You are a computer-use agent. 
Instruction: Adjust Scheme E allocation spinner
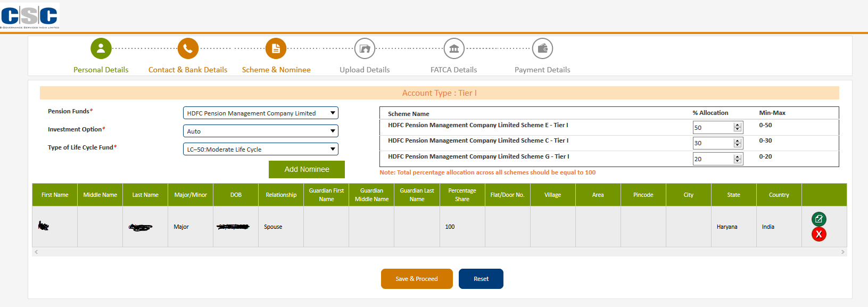tap(738, 127)
